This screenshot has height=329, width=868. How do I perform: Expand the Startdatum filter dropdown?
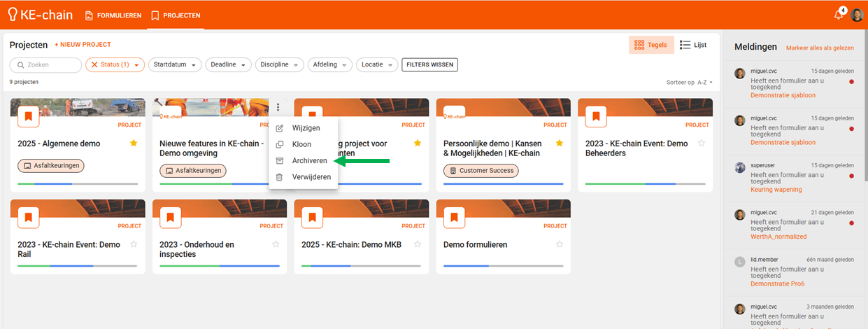175,64
